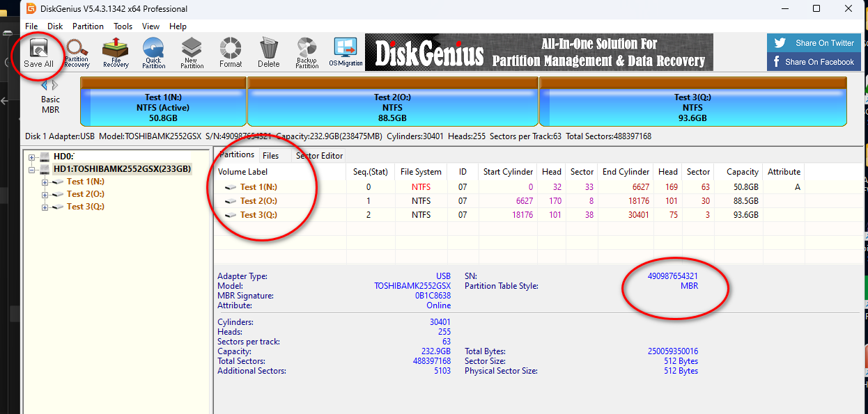Click the Share On Twitter button
The image size is (868, 414).
tap(814, 43)
